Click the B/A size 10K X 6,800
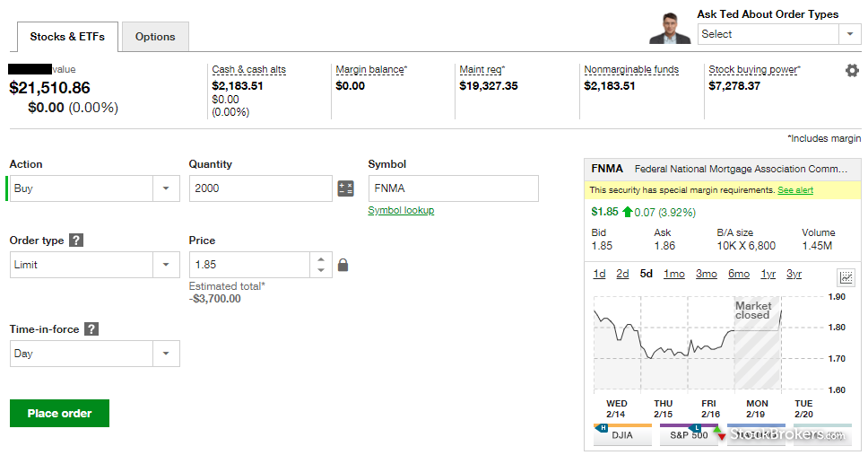Viewport: 868px width, 455px height. (x=746, y=246)
